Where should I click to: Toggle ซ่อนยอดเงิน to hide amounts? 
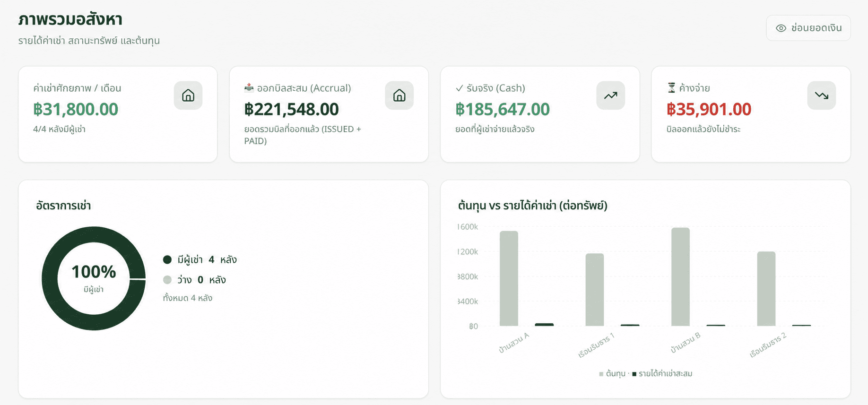tap(808, 28)
